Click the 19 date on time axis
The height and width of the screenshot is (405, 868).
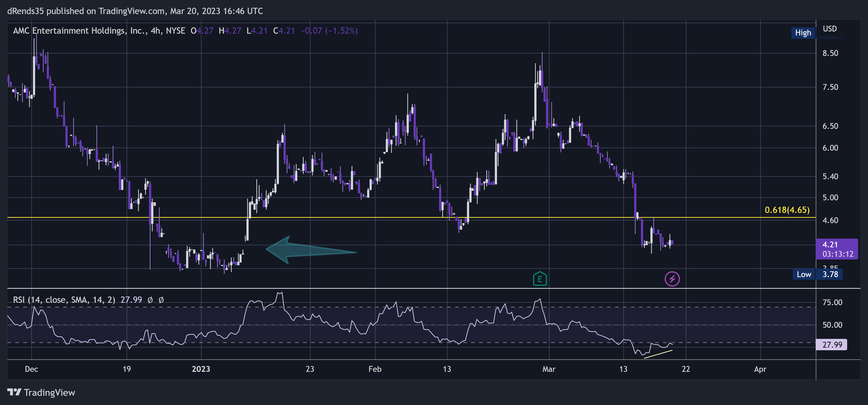click(x=127, y=369)
